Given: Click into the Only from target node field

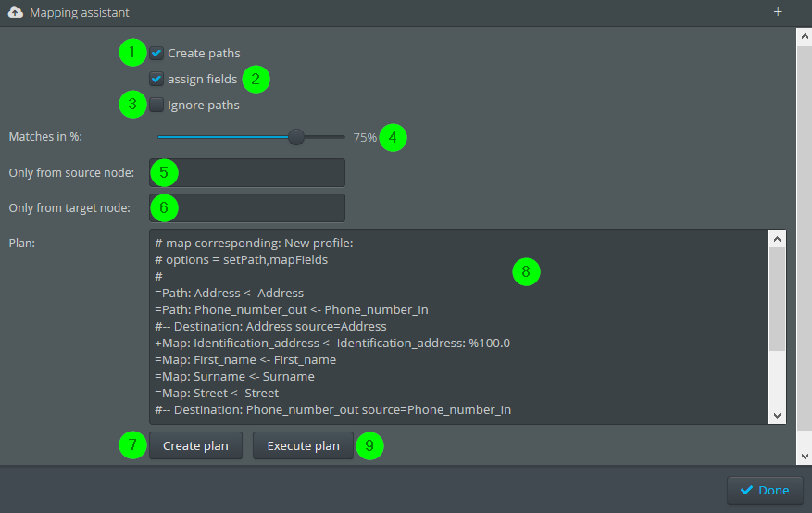Looking at the screenshot, I should coord(247,208).
